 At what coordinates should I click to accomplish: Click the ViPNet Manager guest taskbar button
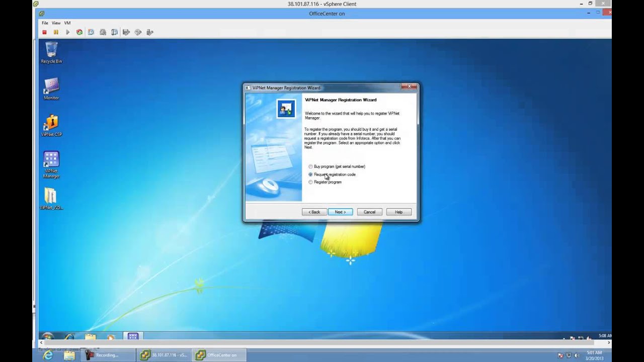tap(133, 336)
